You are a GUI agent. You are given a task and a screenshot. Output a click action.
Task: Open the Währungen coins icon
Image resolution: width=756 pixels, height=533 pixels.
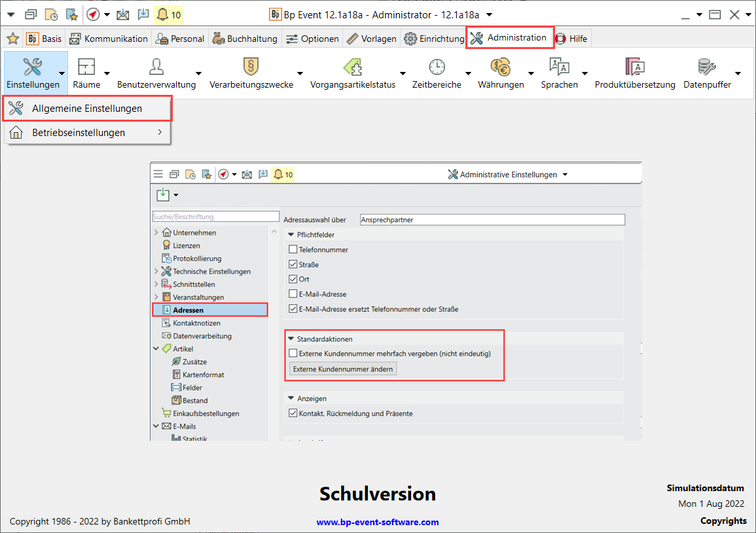click(x=501, y=67)
